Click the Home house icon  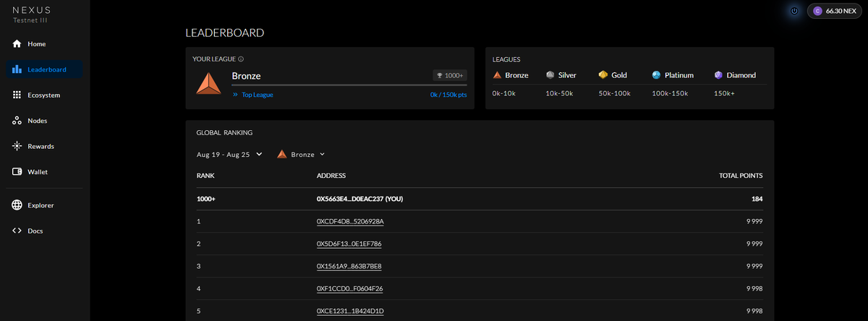pyautogui.click(x=17, y=44)
